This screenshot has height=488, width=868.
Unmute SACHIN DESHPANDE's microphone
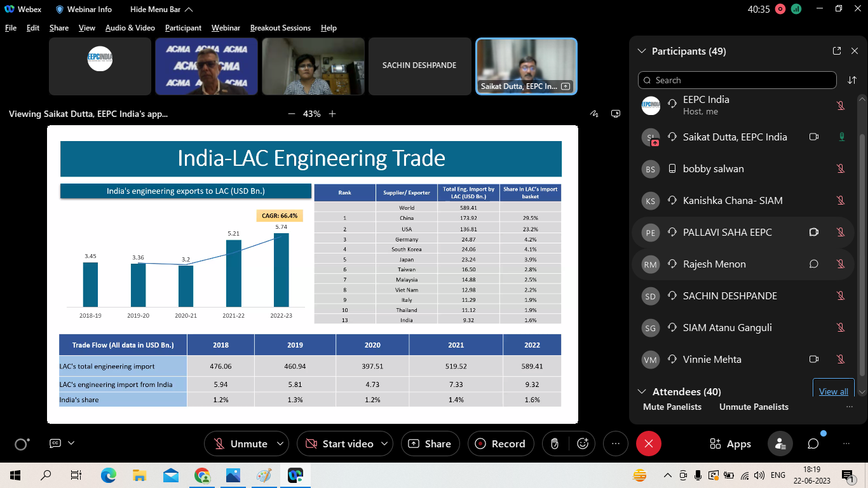click(x=841, y=295)
